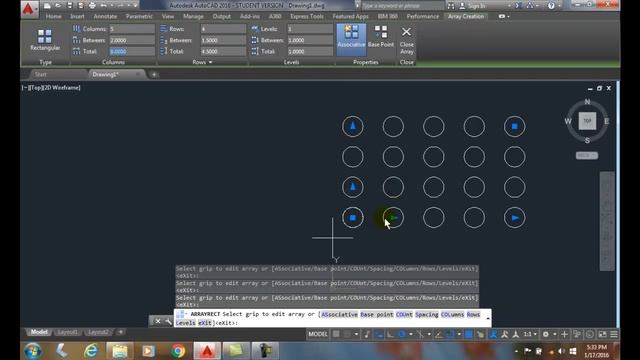Click the TOP face of the ViewCube

pyautogui.click(x=587, y=121)
